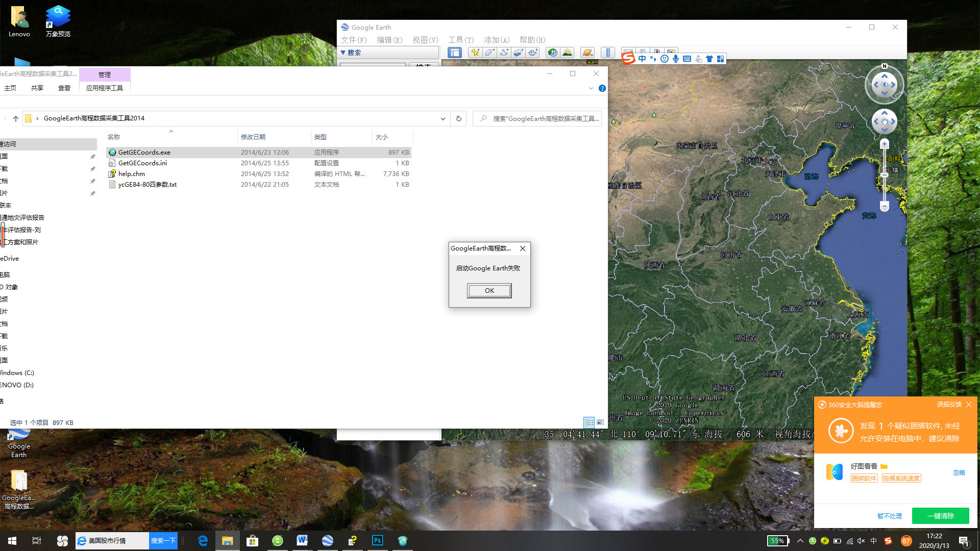980x551 pixels.
Task: Select the ruler measurement tool
Action: click(x=608, y=53)
